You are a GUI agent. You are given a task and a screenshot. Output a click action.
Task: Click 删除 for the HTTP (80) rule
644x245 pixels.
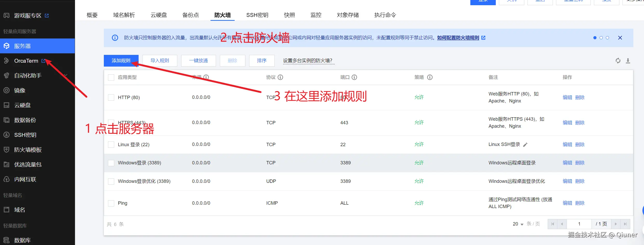click(580, 98)
